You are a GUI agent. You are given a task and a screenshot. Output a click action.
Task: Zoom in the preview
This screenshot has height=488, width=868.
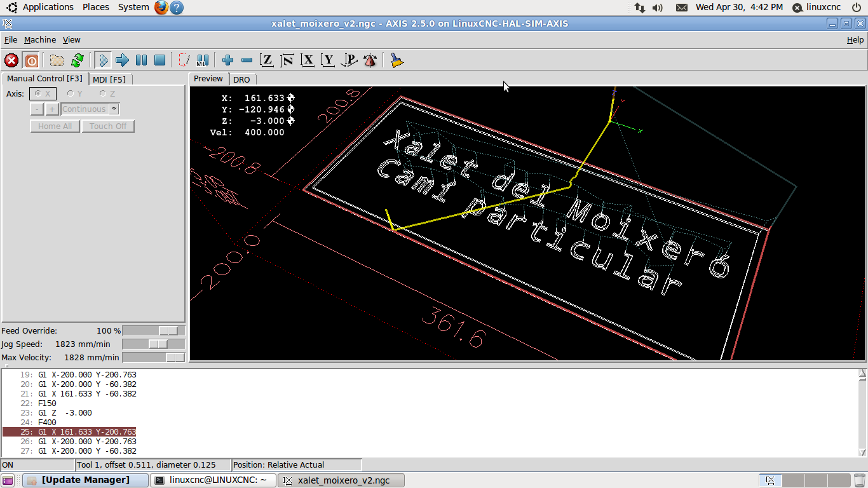coord(227,60)
